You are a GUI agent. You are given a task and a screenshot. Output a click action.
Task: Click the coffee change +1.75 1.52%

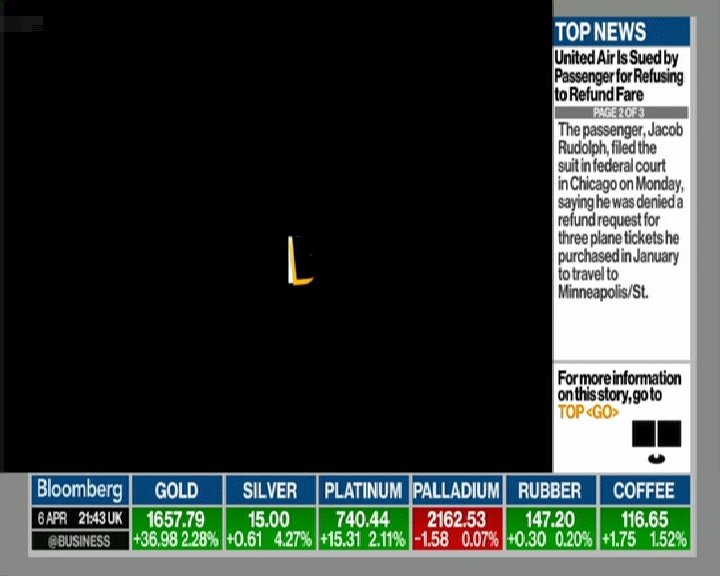click(x=643, y=540)
